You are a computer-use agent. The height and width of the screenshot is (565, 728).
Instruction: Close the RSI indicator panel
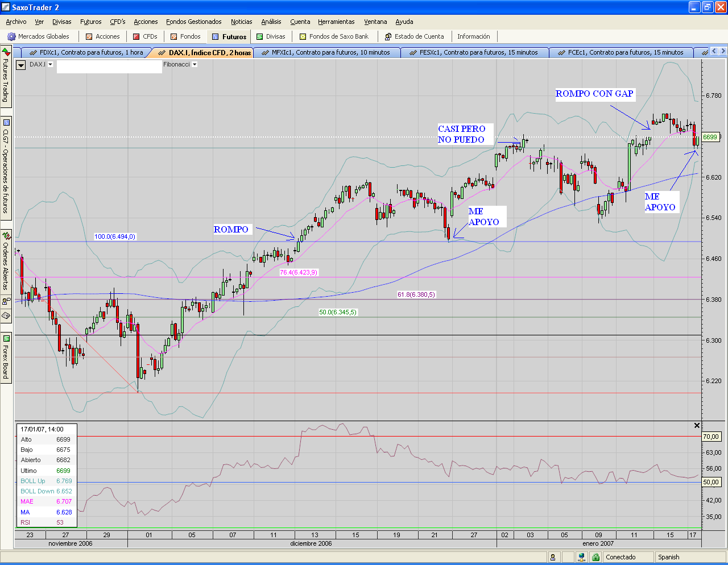[x=697, y=425]
